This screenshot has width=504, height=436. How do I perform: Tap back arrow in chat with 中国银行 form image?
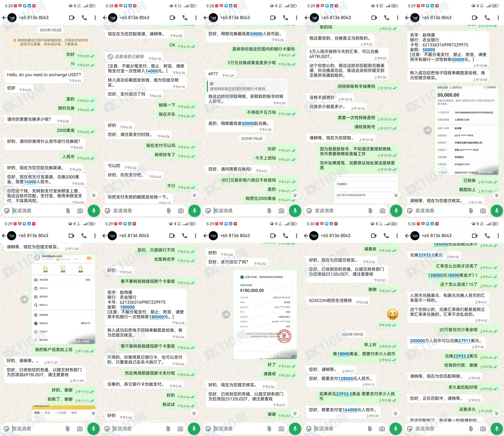307,18
